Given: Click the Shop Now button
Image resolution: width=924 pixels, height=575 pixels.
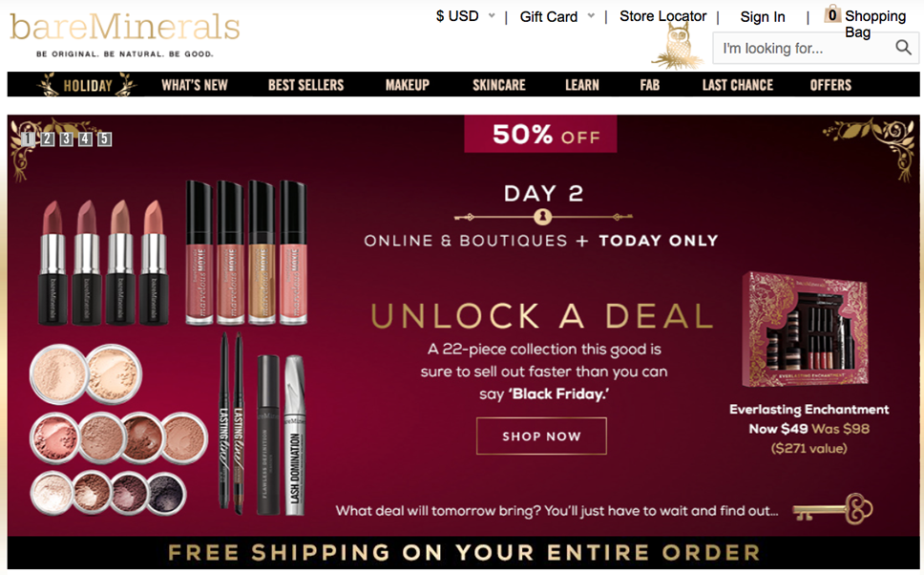Looking at the screenshot, I should pos(541,436).
